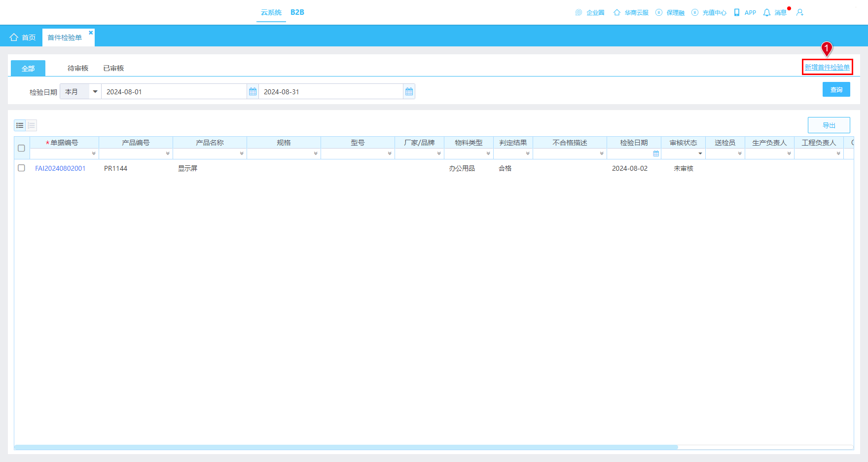Click the PR1144 product code cell

116,168
